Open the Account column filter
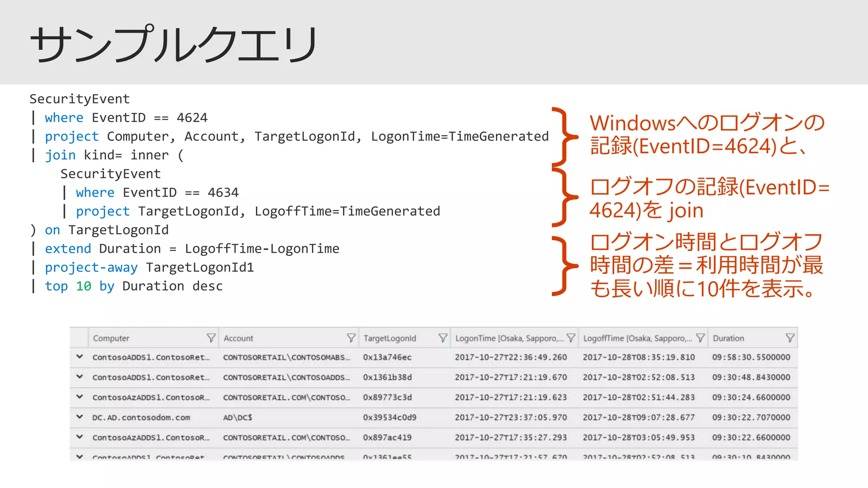868x488 pixels. 351,338
